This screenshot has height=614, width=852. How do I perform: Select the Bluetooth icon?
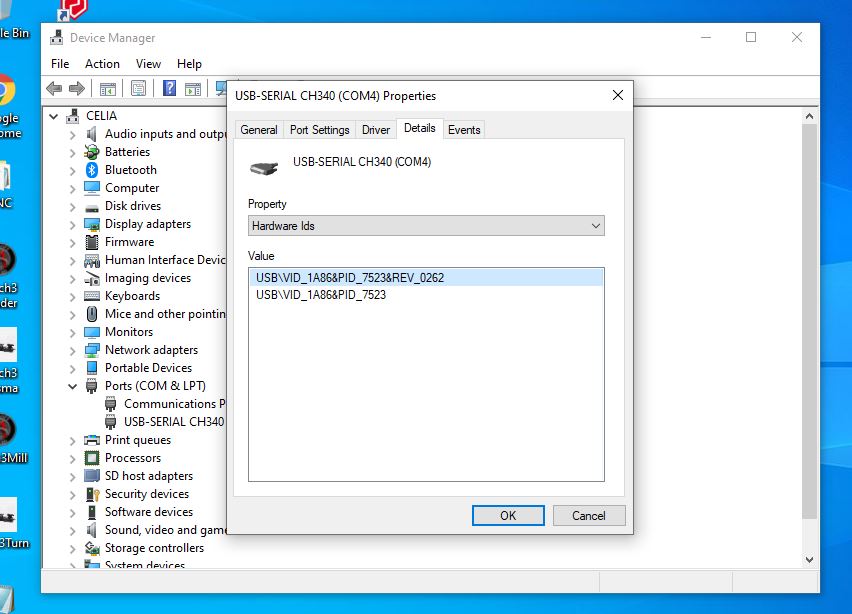92,170
